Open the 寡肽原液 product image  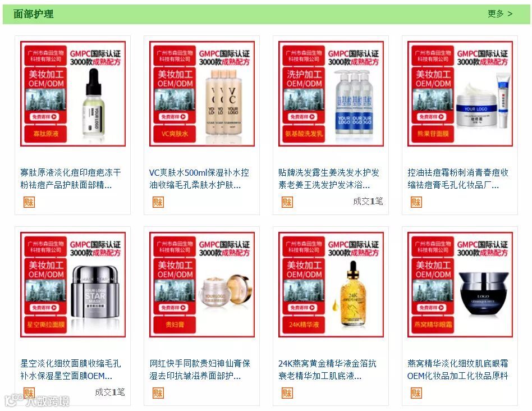pos(73,94)
